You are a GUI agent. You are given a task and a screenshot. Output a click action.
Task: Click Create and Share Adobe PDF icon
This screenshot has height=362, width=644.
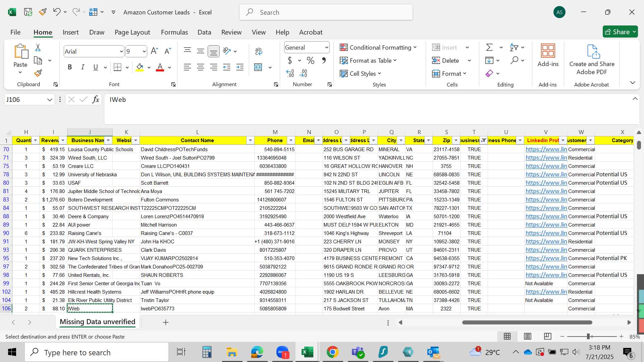[592, 60]
